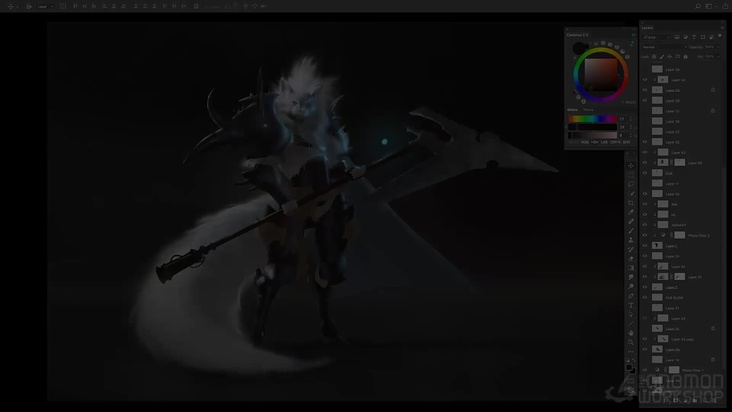Select the Move tool in the toolbox
Viewport: 732px width, 412px height.
click(631, 166)
